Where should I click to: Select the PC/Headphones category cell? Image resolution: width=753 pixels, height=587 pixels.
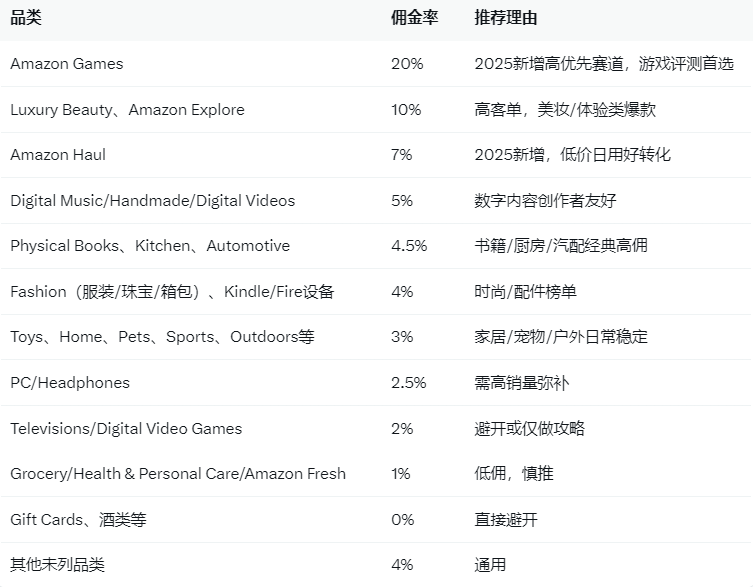pos(70,383)
